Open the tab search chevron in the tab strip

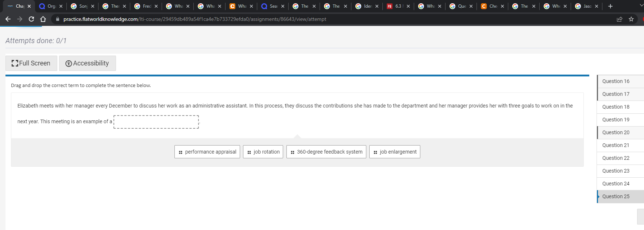pyautogui.click(x=641, y=6)
